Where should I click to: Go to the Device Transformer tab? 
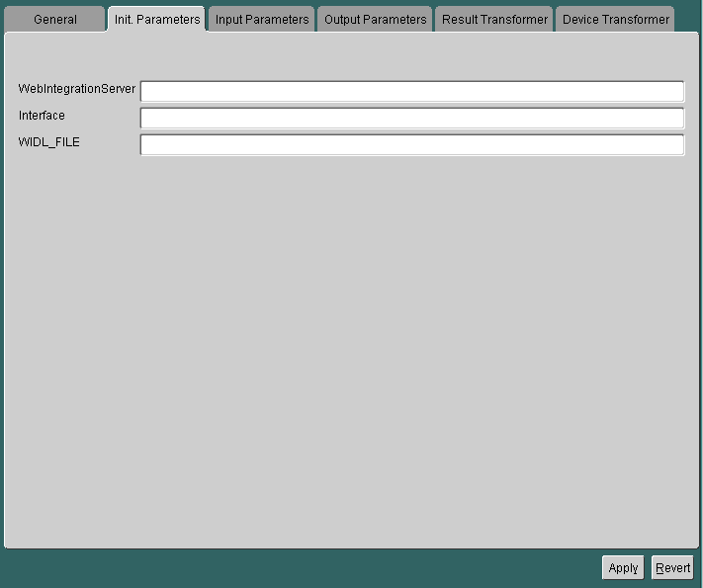tap(616, 20)
